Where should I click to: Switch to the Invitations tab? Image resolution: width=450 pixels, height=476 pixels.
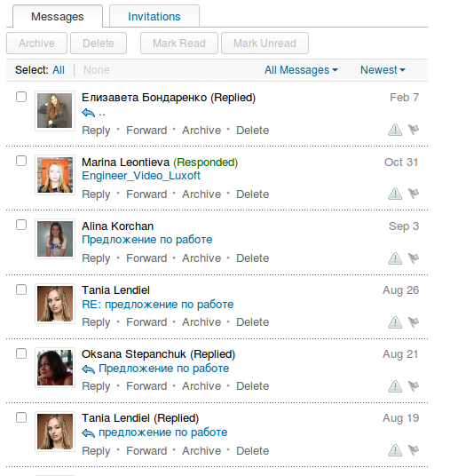(154, 16)
